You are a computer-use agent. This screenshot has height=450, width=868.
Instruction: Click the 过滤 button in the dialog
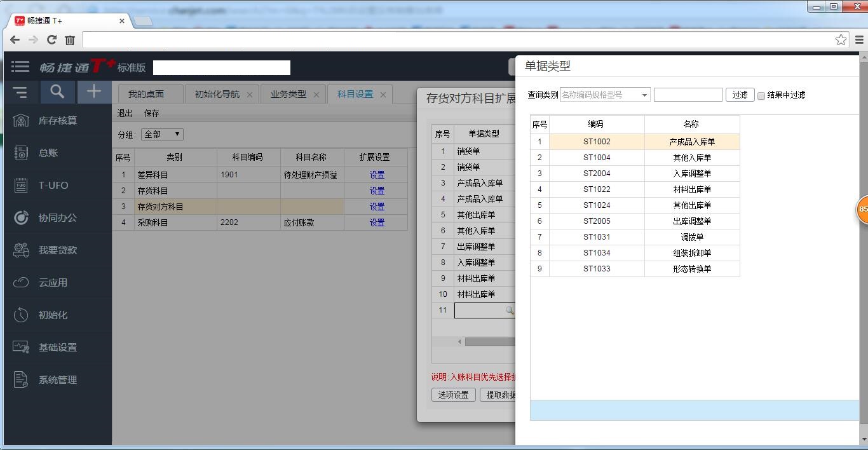point(739,94)
